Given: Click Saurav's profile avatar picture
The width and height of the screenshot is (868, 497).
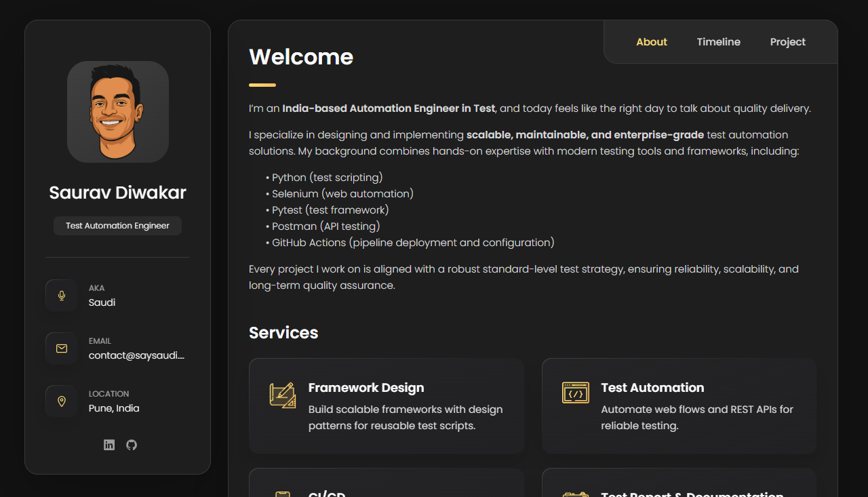Looking at the screenshot, I should (x=117, y=111).
